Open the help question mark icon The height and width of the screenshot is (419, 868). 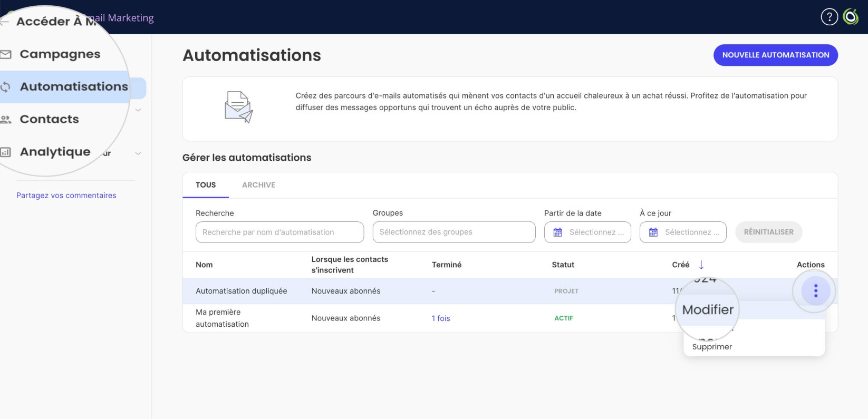click(x=829, y=17)
